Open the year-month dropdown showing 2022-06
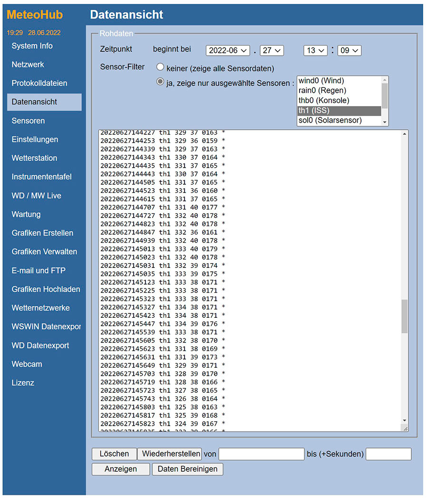Image resolution: width=428 pixels, height=504 pixels. (x=228, y=50)
